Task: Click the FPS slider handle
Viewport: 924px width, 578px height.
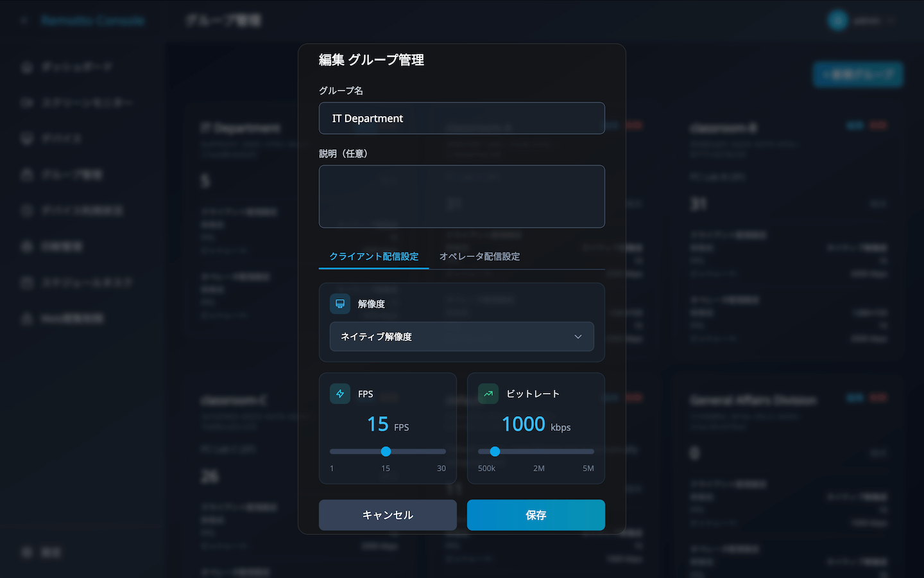Action: [386, 451]
